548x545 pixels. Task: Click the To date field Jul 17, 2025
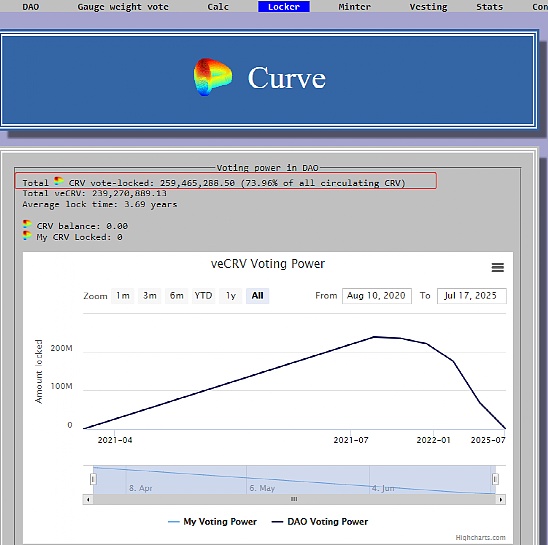(471, 296)
